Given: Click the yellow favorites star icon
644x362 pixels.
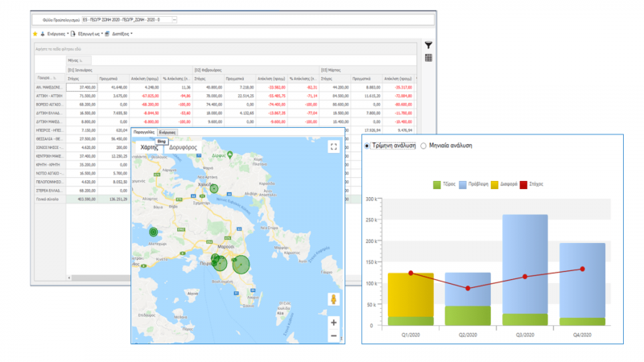Looking at the screenshot, I should click(35, 34).
